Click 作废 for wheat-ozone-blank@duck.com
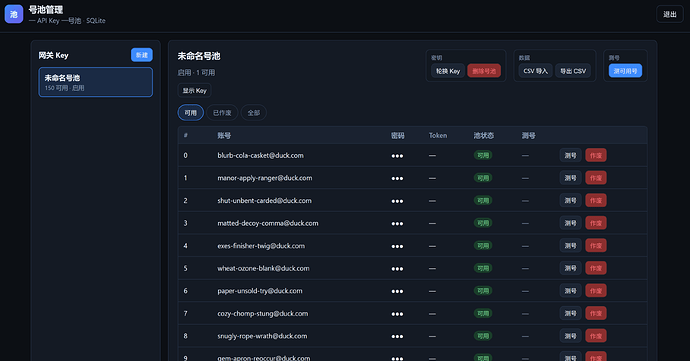 coord(596,268)
